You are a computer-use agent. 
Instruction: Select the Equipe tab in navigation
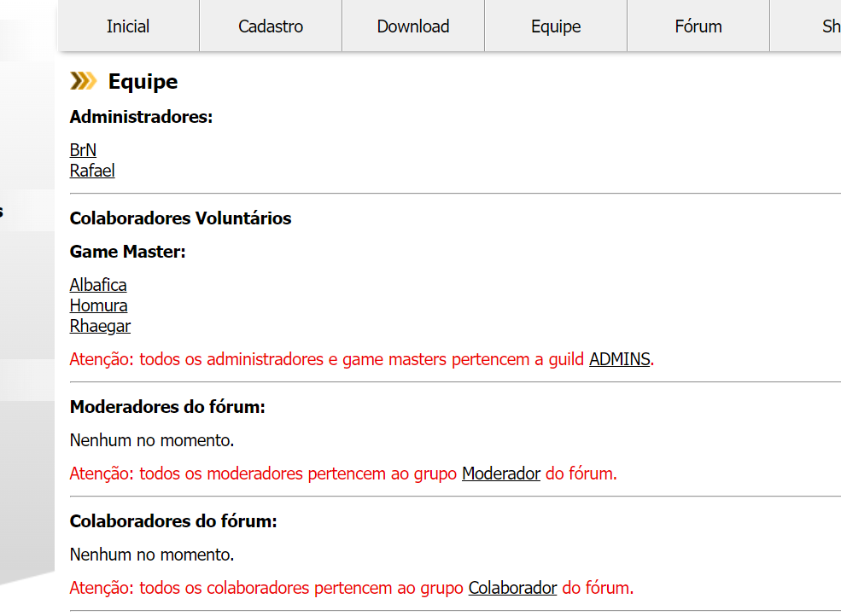point(556,26)
